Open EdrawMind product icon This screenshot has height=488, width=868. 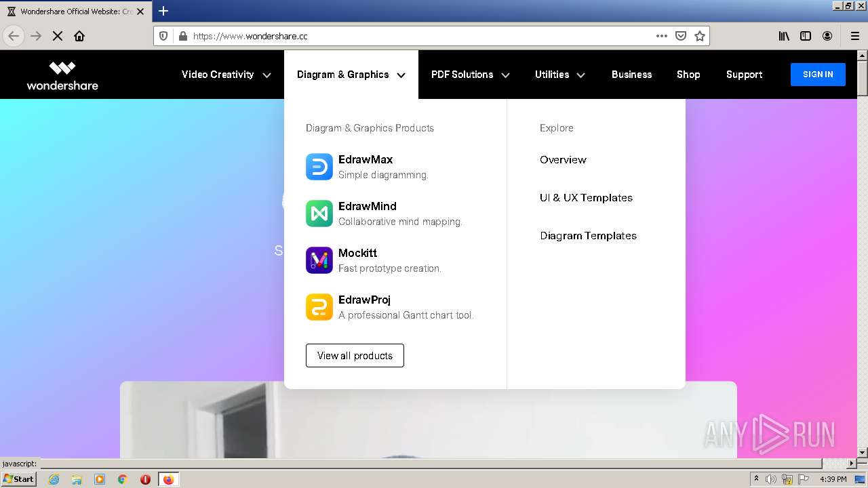pyautogui.click(x=319, y=213)
